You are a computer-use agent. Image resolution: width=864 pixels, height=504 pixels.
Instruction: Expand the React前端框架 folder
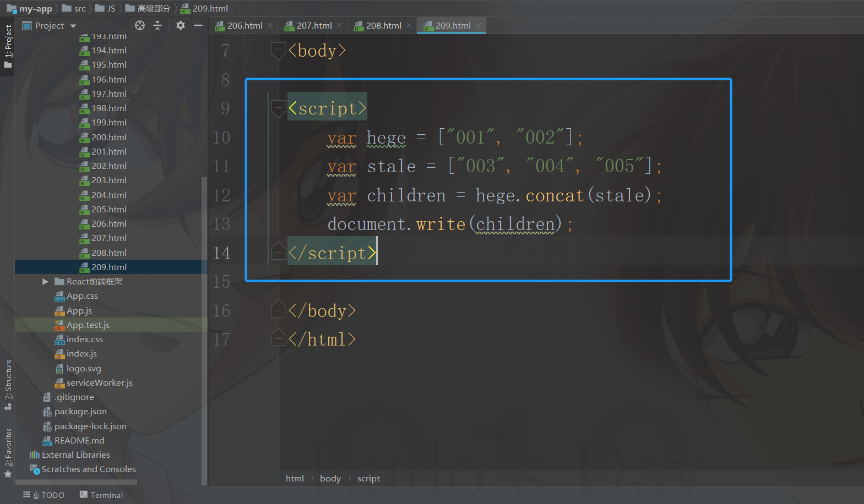pos(45,282)
